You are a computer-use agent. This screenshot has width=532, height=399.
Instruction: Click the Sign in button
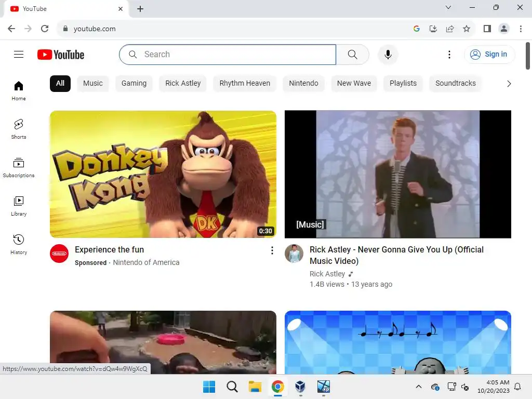click(489, 54)
